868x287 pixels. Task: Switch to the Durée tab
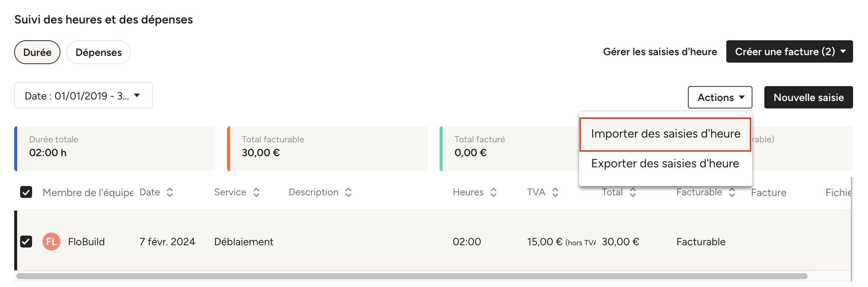37,52
